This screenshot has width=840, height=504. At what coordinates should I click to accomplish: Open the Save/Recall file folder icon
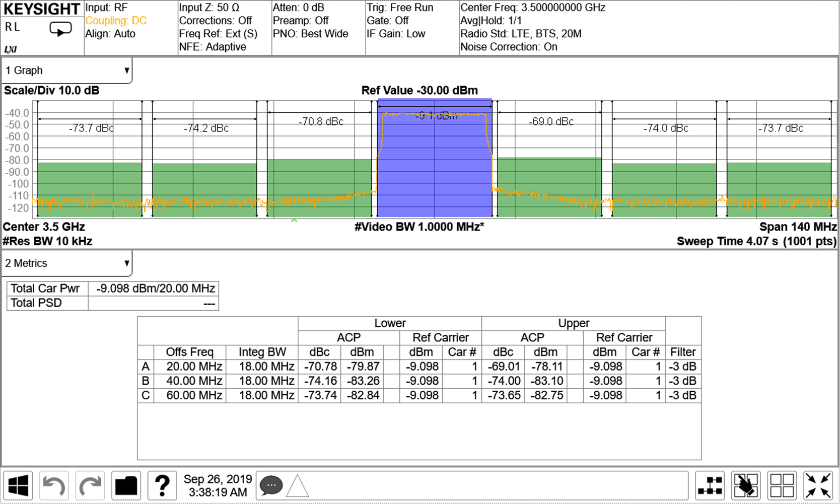[126, 485]
